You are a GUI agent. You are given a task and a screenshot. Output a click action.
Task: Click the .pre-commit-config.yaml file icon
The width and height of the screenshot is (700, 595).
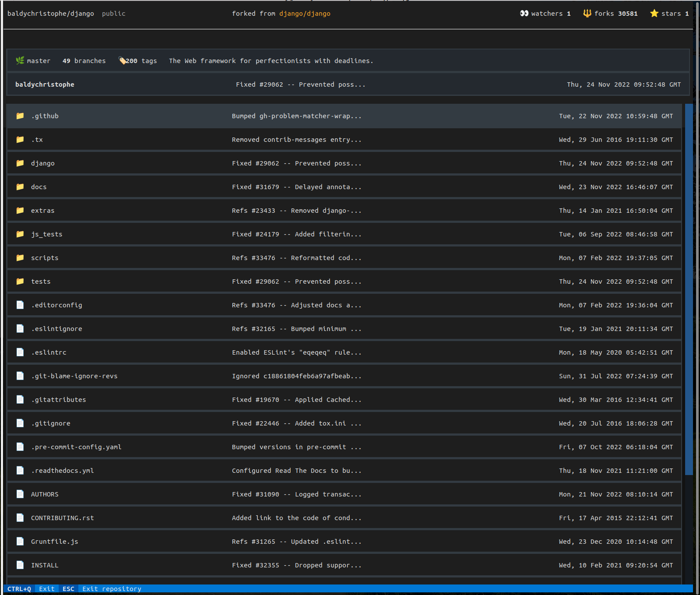[x=20, y=447]
